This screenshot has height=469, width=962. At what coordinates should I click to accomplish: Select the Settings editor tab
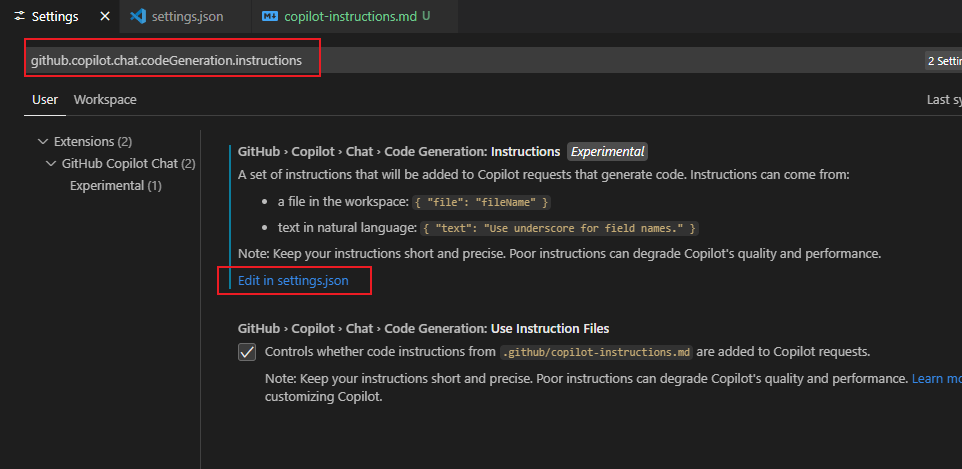60,17
